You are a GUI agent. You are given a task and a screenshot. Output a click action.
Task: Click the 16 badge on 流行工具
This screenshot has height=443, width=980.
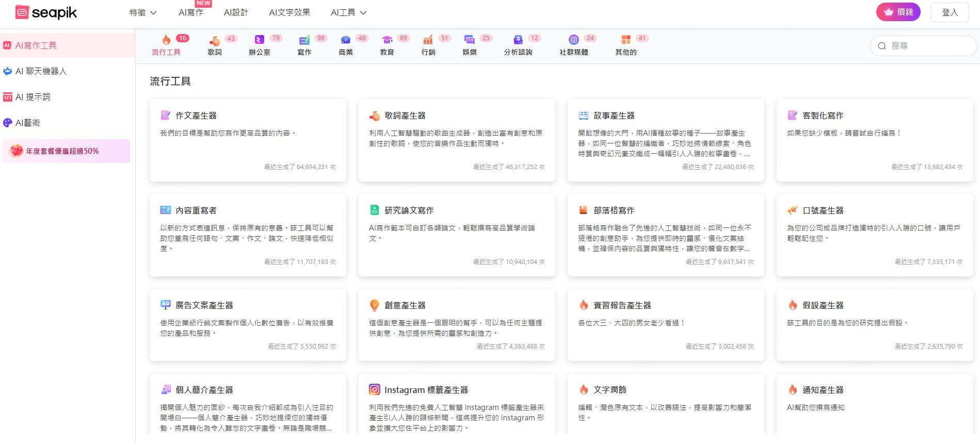click(x=182, y=38)
